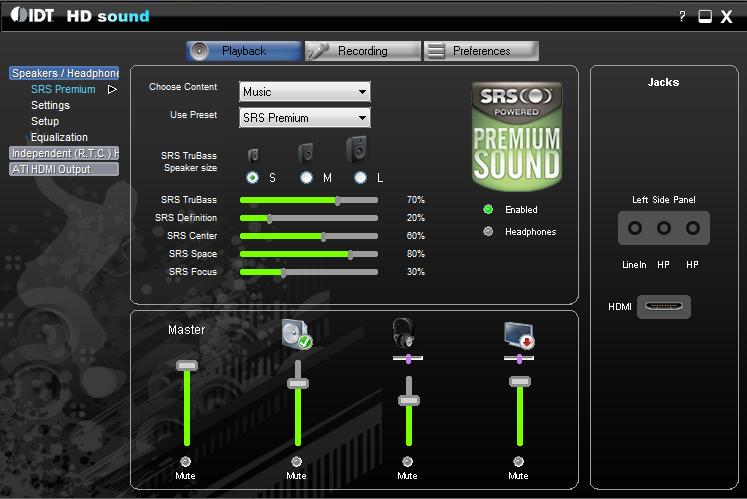Select Independent (R.T.C.) device in sidebar

pyautogui.click(x=64, y=153)
